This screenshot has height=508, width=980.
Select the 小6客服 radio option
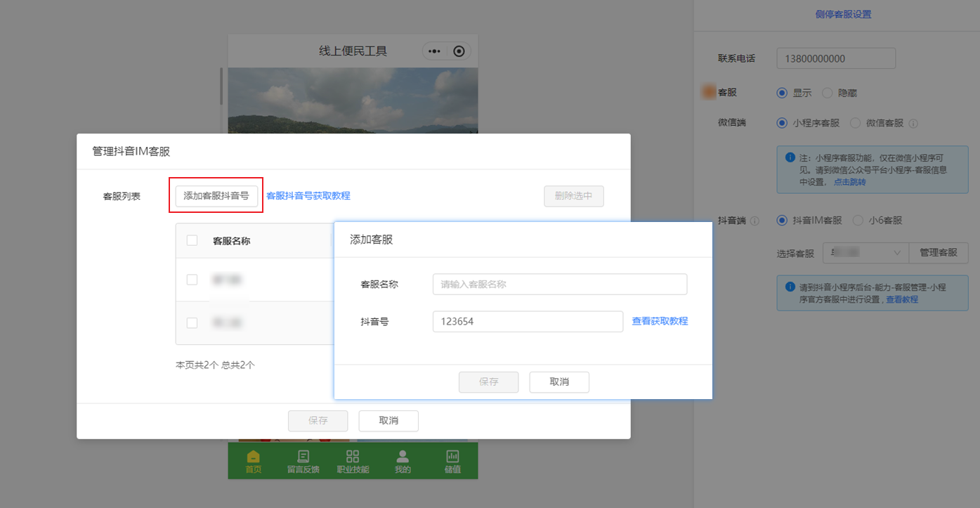click(x=857, y=221)
